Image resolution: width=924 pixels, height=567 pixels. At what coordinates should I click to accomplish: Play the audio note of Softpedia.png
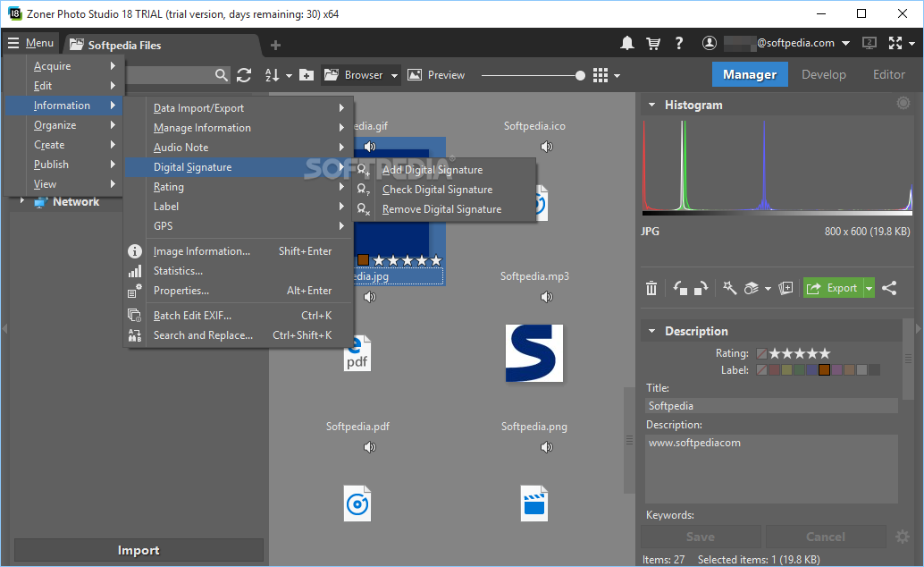547,447
